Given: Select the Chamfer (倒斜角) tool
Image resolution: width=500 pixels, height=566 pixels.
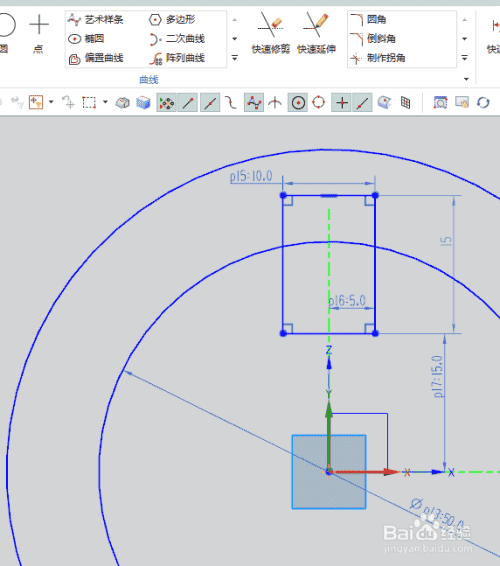Looking at the screenshot, I should click(x=373, y=39).
